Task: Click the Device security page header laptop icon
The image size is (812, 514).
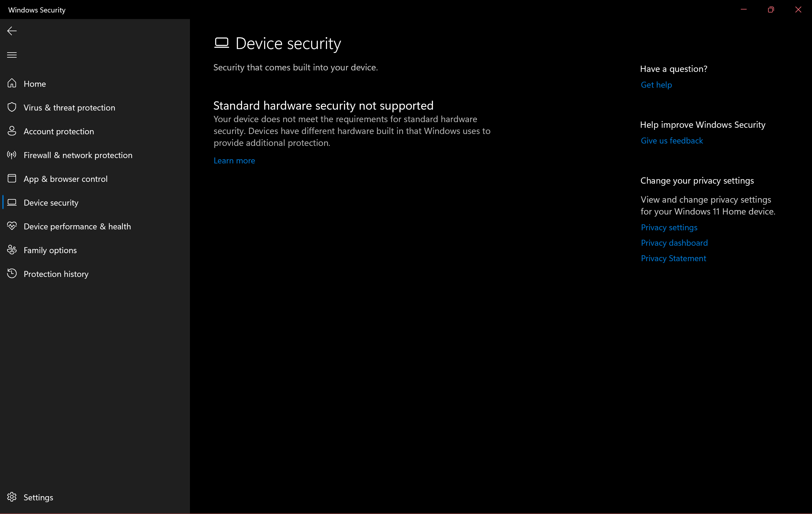Action: pyautogui.click(x=221, y=43)
